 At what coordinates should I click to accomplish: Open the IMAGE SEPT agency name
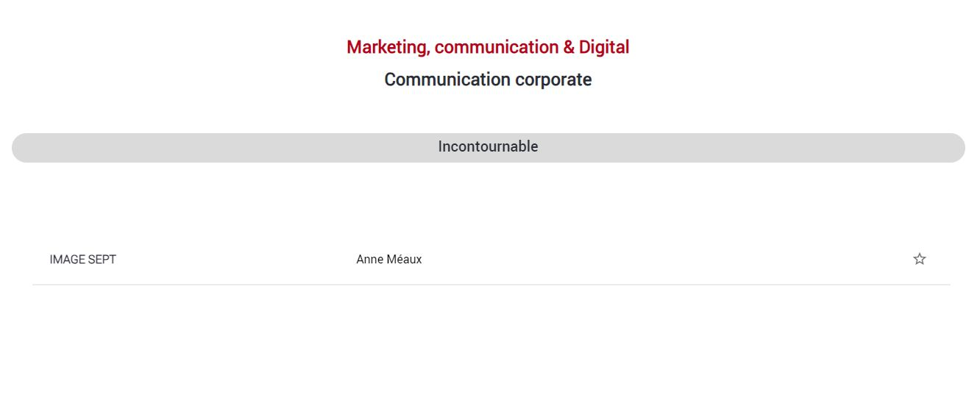pyautogui.click(x=83, y=260)
